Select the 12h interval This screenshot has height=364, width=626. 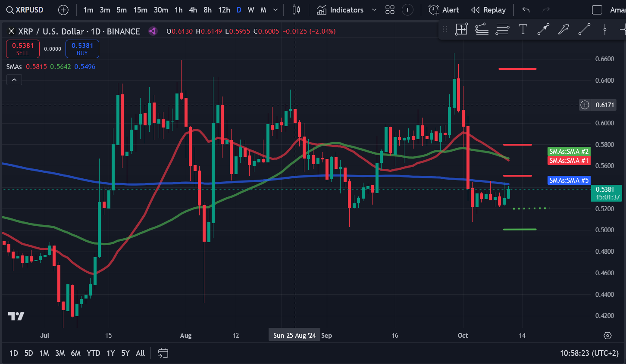coord(224,9)
